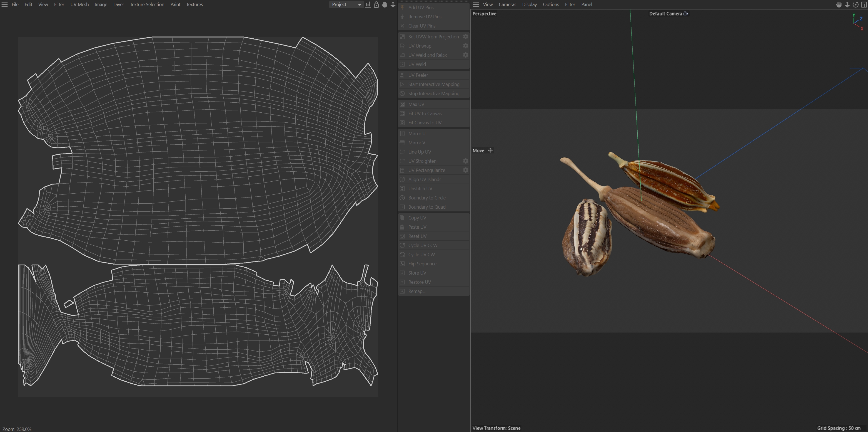Image resolution: width=868 pixels, height=432 pixels.
Task: Open the Cameras menu in viewport
Action: click(507, 4)
